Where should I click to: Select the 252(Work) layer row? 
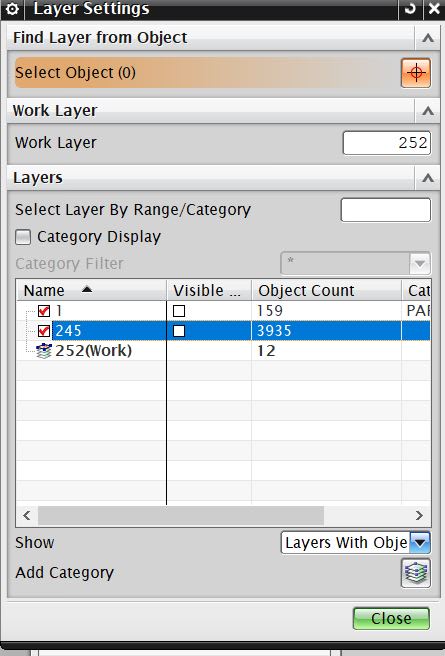click(223, 351)
